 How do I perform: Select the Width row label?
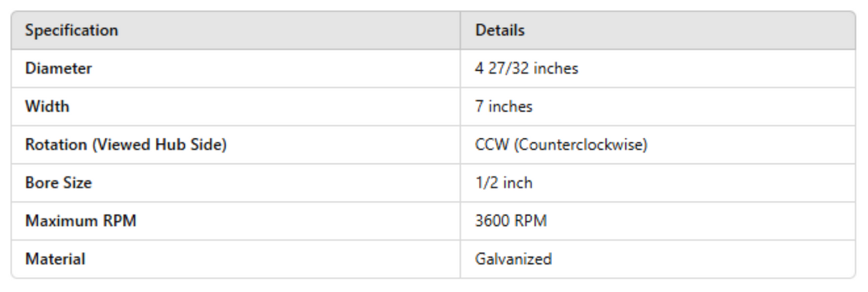[x=43, y=107]
